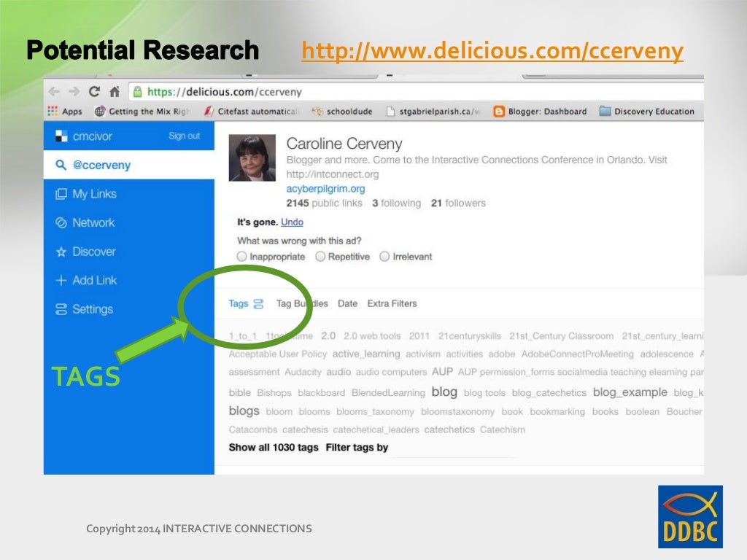Viewport: 747px width, 560px height.
Task: Click the 'AUP' tag
Action: (442, 372)
